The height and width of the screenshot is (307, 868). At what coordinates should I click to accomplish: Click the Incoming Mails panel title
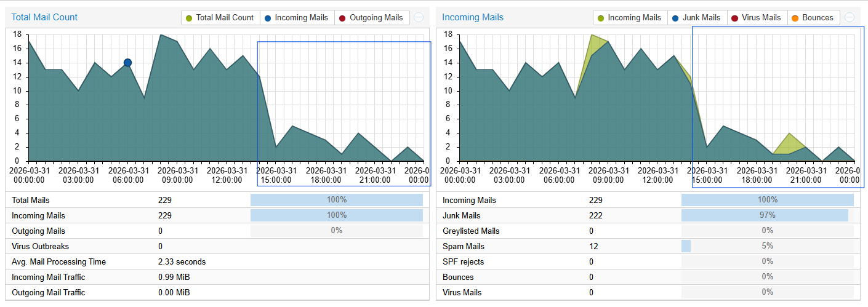(x=473, y=17)
